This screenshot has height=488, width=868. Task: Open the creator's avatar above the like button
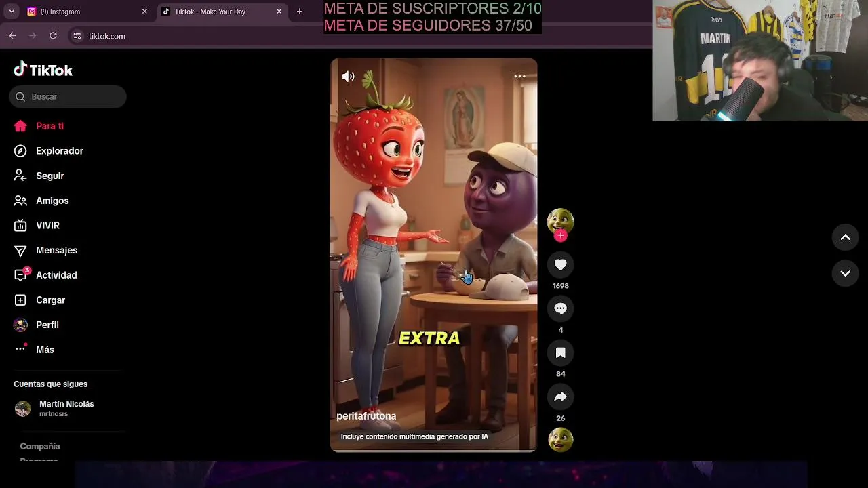(x=560, y=221)
